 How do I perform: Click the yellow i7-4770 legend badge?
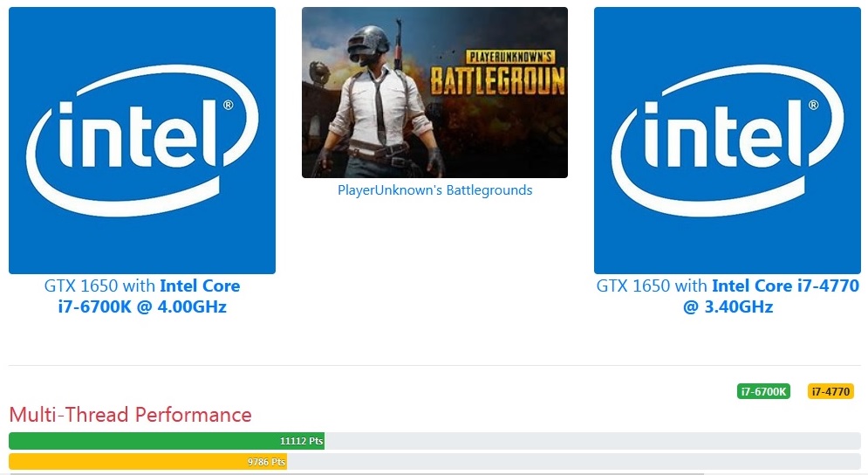(x=830, y=391)
